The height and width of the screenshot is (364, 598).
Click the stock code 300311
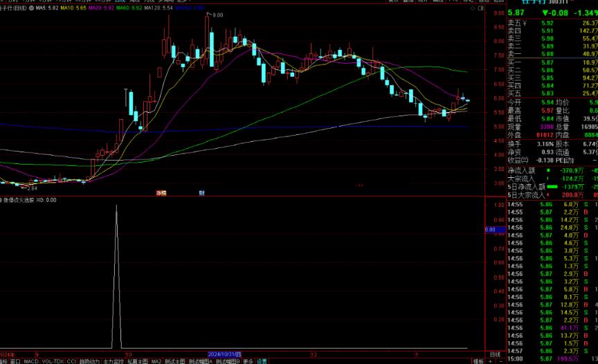(559, 2)
